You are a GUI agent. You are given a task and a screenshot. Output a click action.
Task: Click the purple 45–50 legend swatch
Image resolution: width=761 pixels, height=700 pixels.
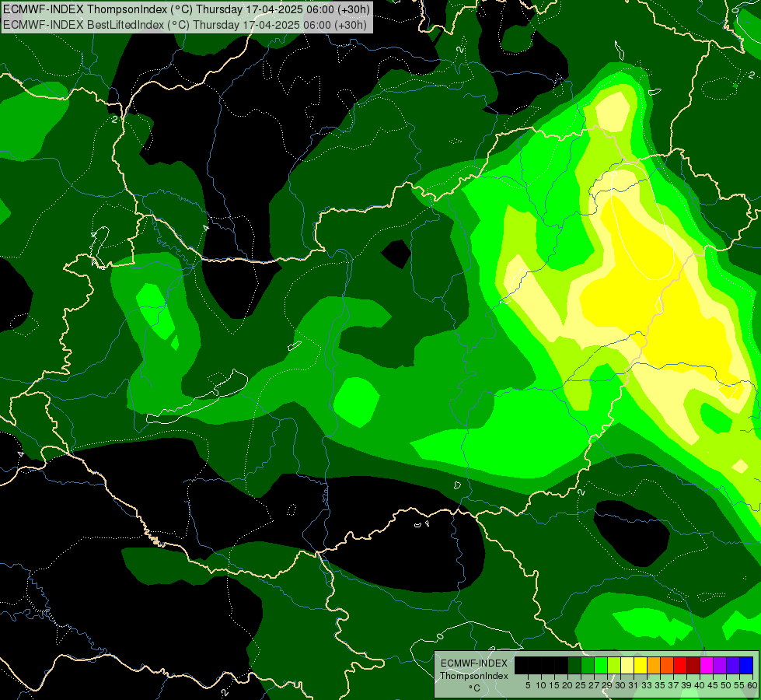[x=720, y=665]
